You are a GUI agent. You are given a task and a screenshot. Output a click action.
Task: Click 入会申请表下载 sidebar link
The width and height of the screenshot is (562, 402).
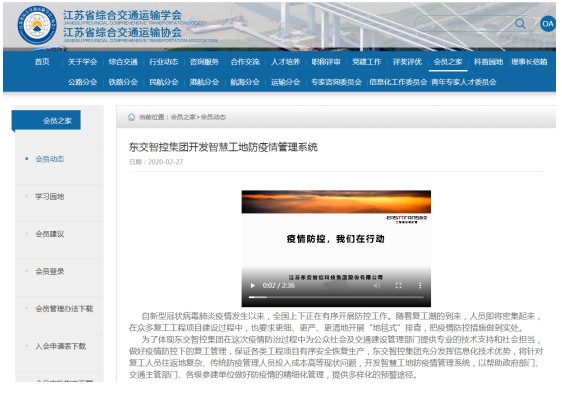pyautogui.click(x=60, y=346)
